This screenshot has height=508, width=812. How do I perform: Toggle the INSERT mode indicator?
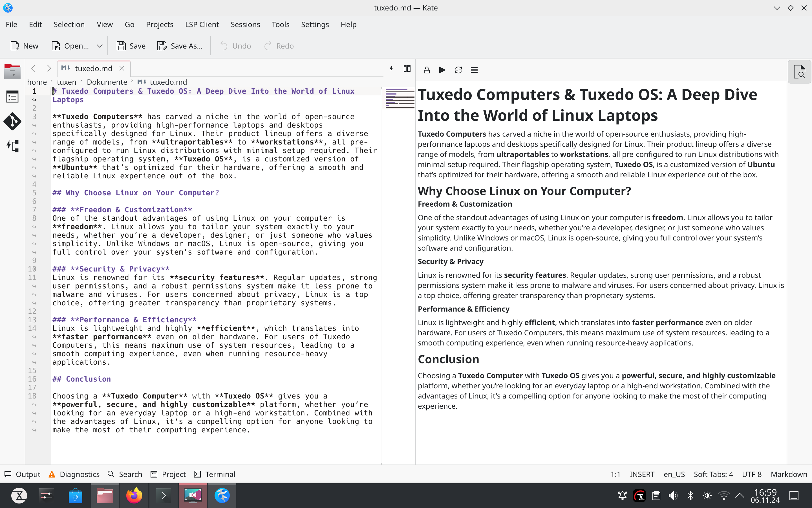pos(642,474)
